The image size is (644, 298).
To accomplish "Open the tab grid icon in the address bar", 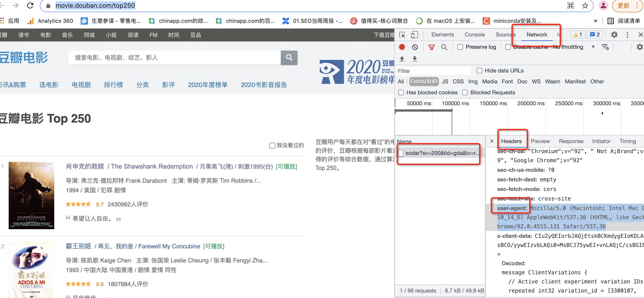I will (x=570, y=5).
